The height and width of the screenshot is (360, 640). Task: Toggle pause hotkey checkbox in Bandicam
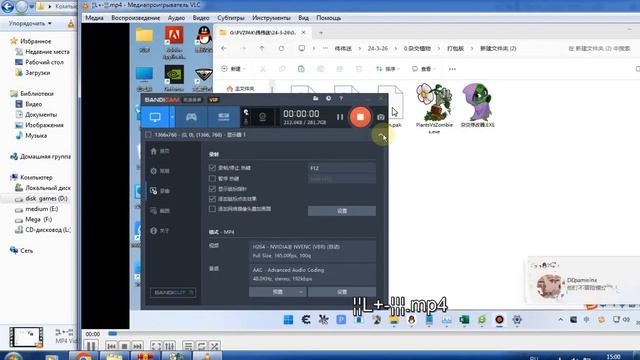click(212, 178)
